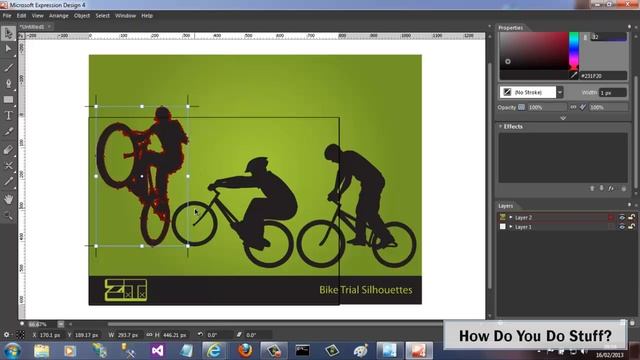The image size is (640, 360).
Task: Click the add effect fx button
Action: (x=611, y=189)
